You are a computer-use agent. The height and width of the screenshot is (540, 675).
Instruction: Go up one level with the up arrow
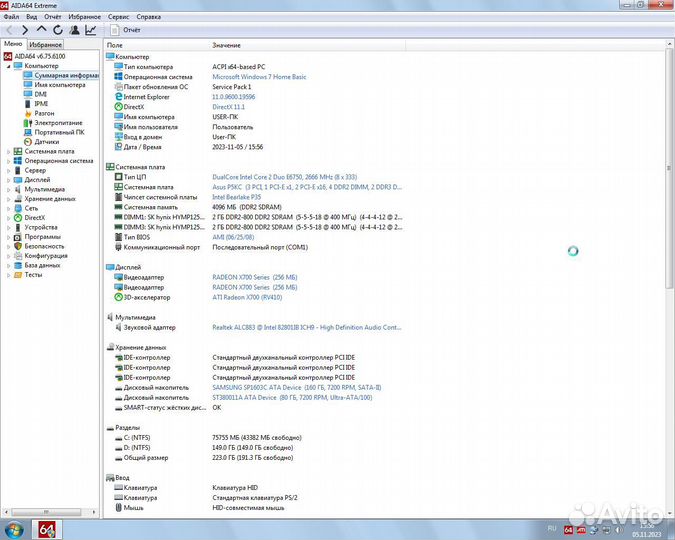point(41,29)
